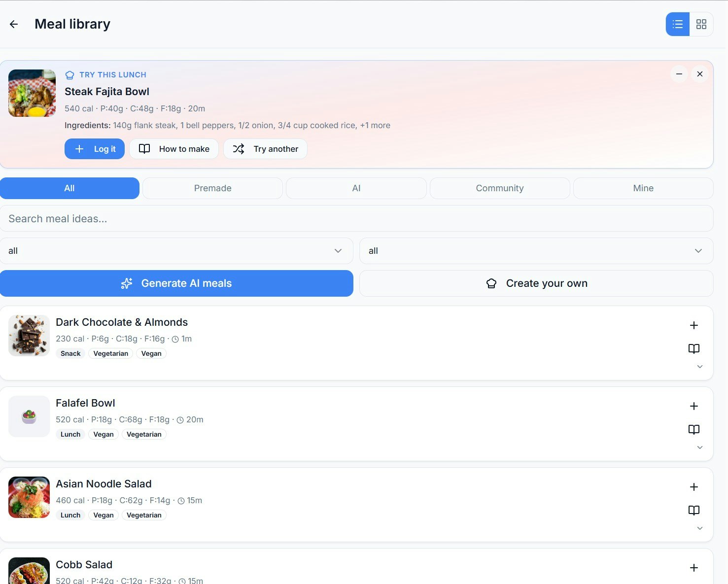The width and height of the screenshot is (728, 584).
Task: Click Lunch tag on Falafel Bowl
Action: 70,434
